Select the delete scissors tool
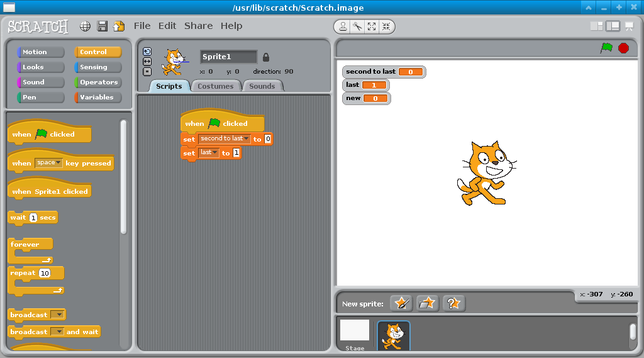 (357, 26)
